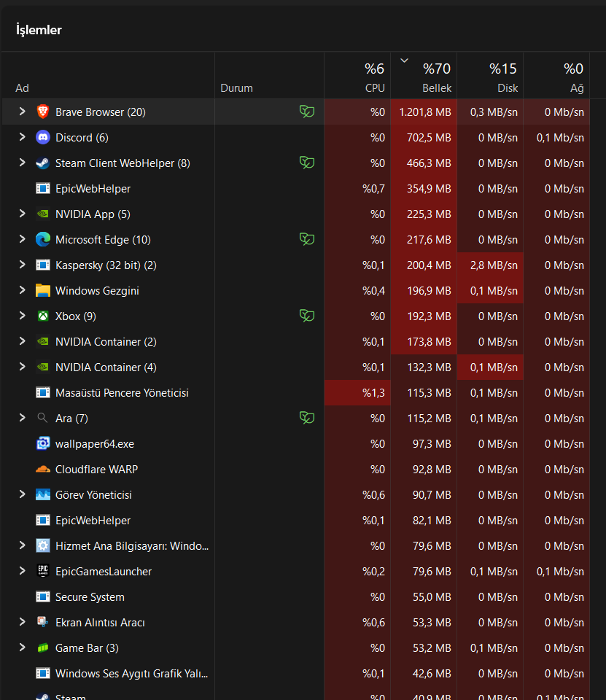Expand the Microsoft Edge (10) group

point(23,239)
